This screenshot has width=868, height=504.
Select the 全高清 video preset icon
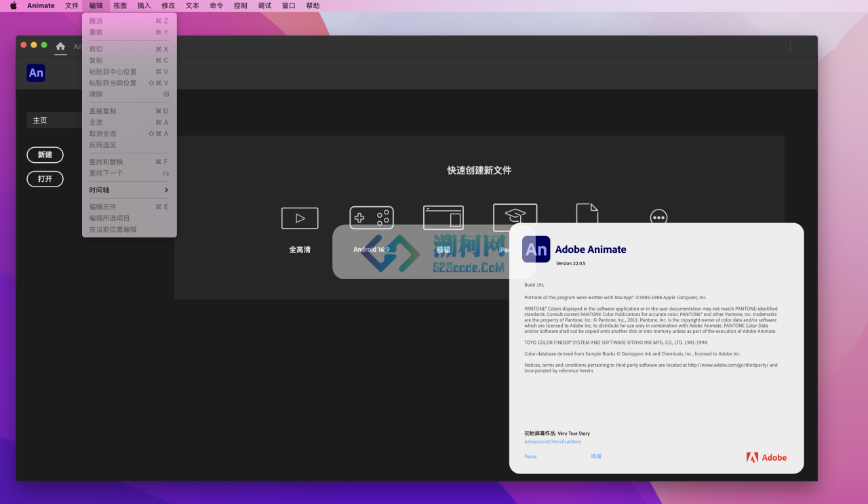tap(300, 218)
